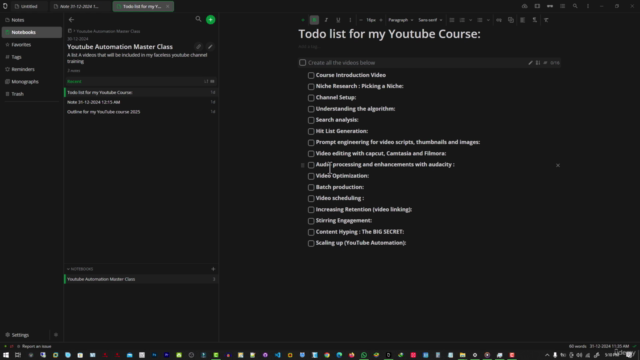Image resolution: width=640 pixels, height=360 pixels.
Task: Remove the Audio processing task using its X
Action: tap(558, 165)
